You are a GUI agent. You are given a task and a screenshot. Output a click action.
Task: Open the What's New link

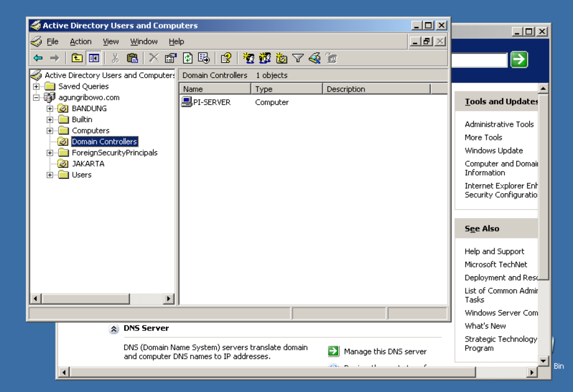(x=485, y=326)
